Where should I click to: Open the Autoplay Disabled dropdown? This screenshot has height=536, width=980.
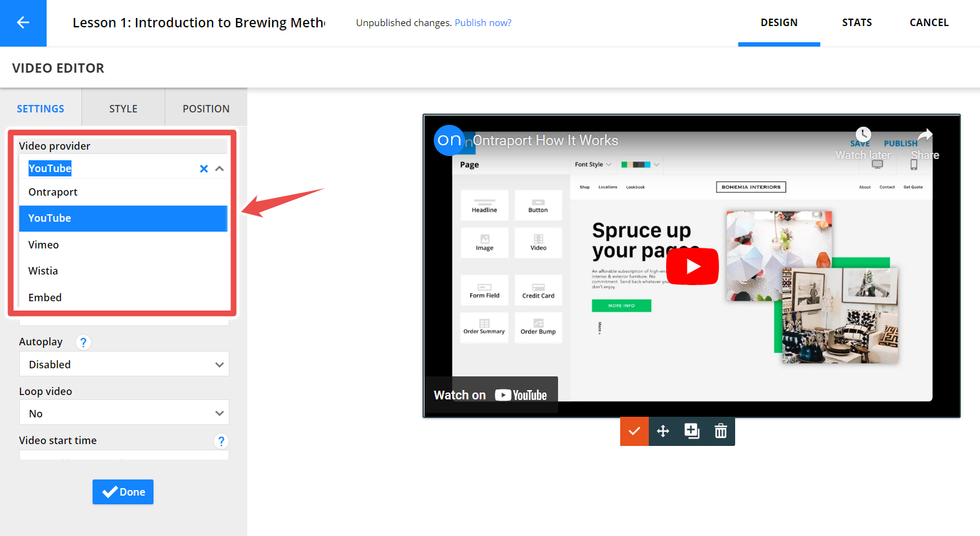pos(124,365)
